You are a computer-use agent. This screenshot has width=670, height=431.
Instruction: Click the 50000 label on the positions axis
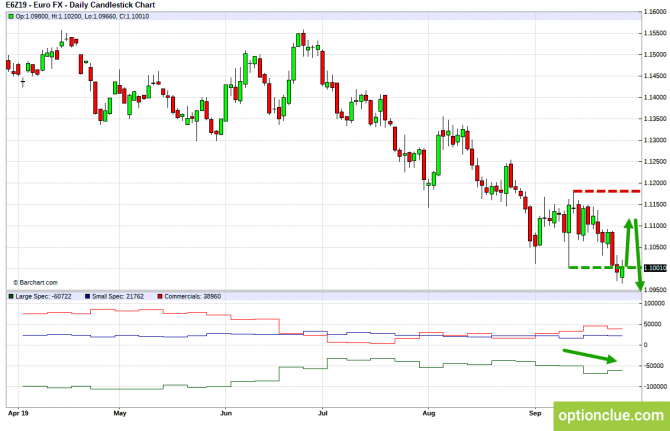(652, 324)
